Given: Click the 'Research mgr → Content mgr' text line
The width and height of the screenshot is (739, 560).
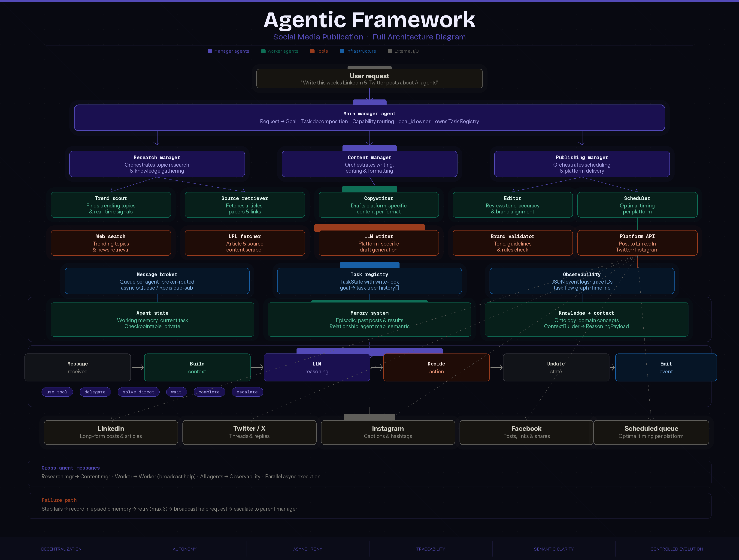Looking at the screenshot, I should click(x=181, y=476).
